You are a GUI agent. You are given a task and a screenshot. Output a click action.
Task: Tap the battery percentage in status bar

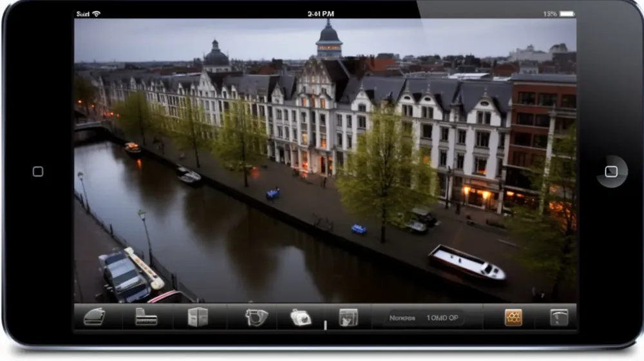pyautogui.click(x=550, y=14)
